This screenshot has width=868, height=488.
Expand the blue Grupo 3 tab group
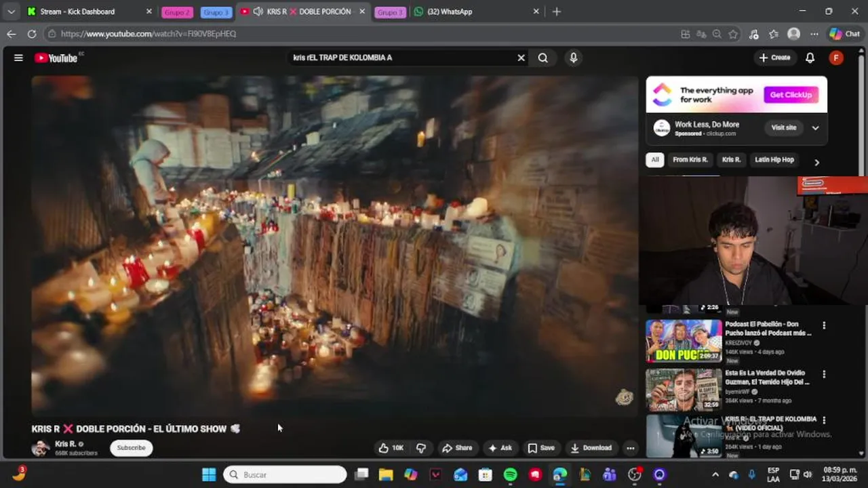216,12
